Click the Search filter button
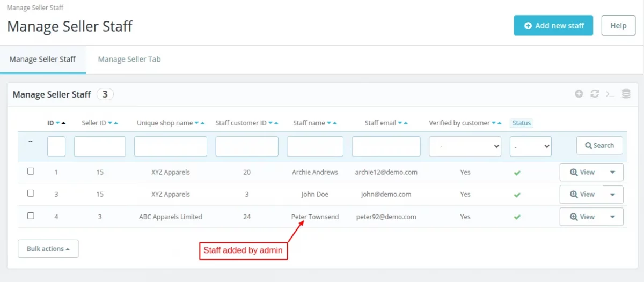This screenshot has height=282, width=644. [599, 145]
